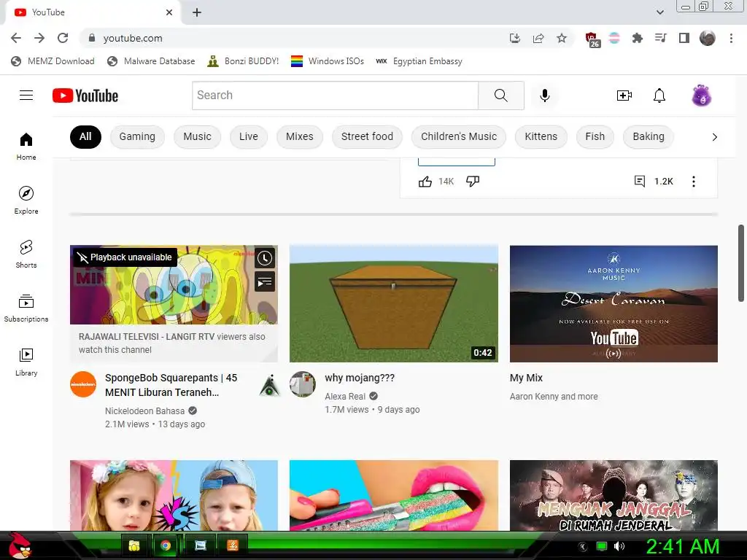Open the Create video icon
The width and height of the screenshot is (747, 560).
(624, 96)
